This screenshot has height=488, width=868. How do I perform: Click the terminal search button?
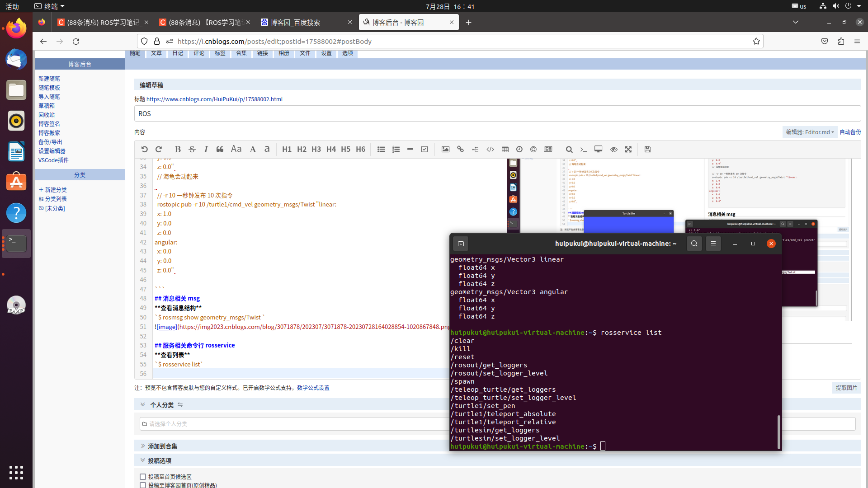tap(694, 244)
